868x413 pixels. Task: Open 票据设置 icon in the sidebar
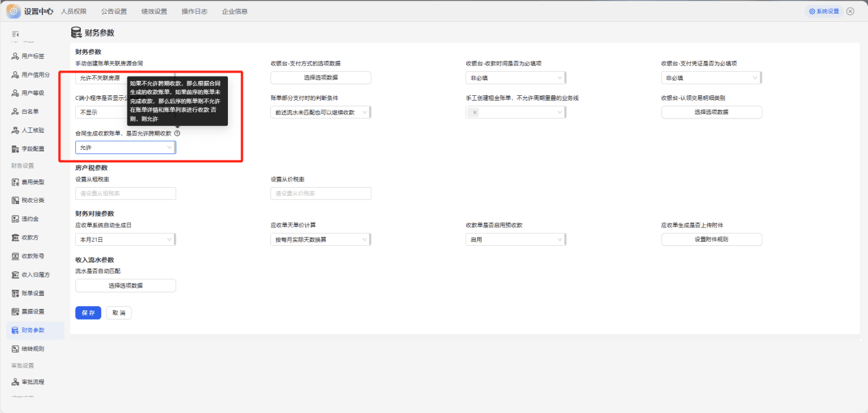(15, 312)
